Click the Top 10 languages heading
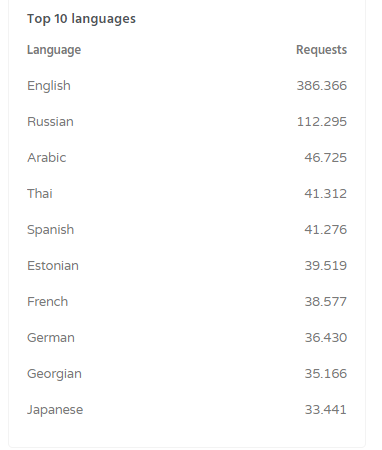Viewport: 382px width, 450px height. (x=81, y=19)
